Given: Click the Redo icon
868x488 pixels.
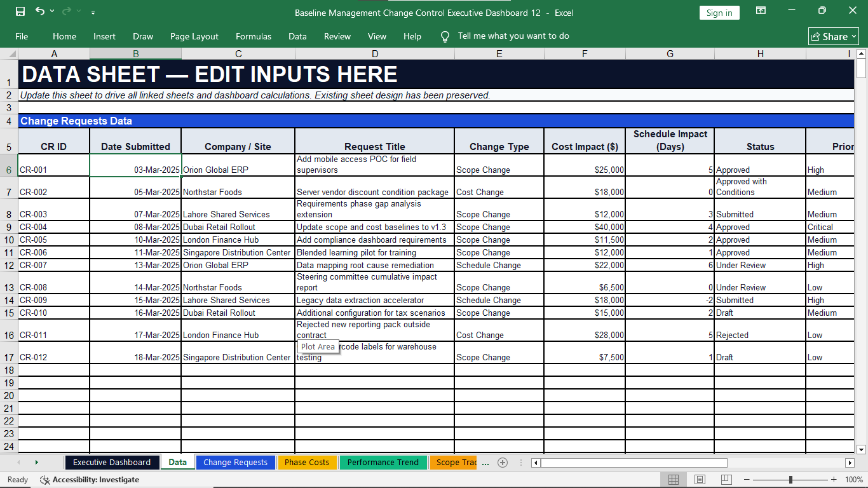Looking at the screenshot, I should (67, 11).
